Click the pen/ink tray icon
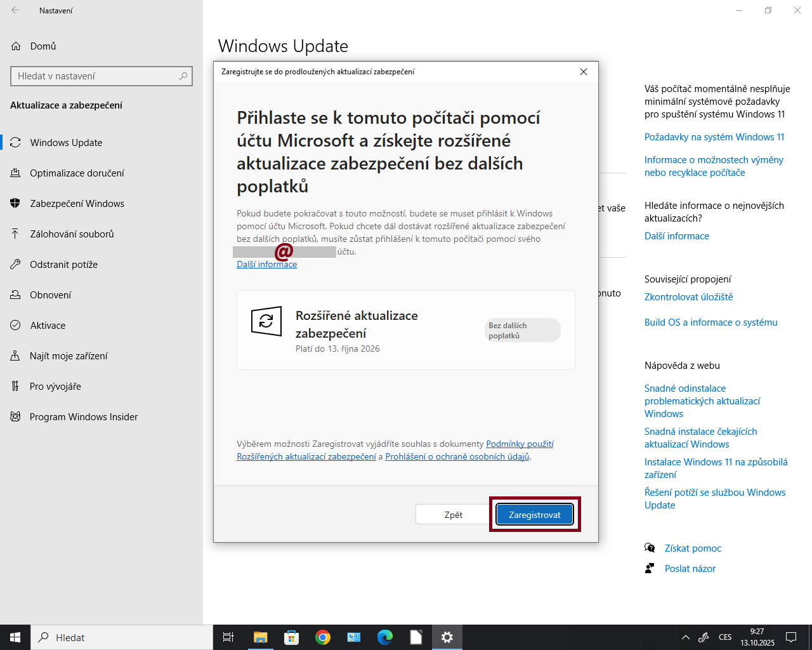The height and width of the screenshot is (650, 812). tap(704, 637)
